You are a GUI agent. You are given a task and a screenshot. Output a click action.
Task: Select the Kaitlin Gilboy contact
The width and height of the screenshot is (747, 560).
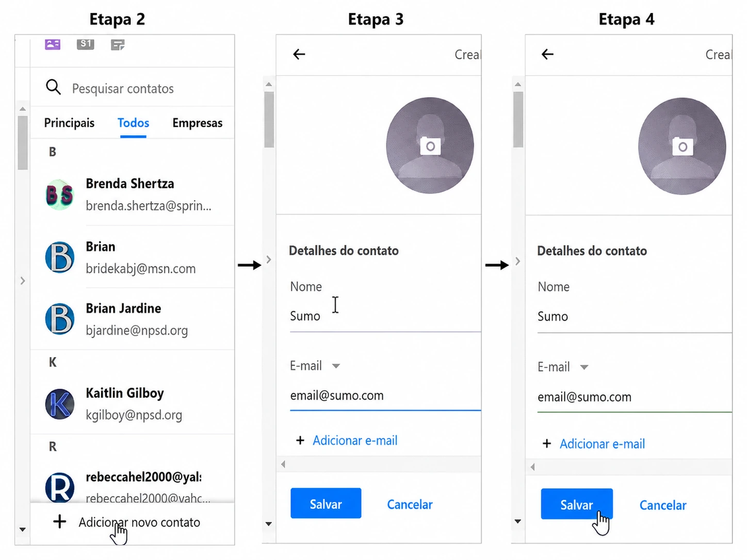coord(133,404)
